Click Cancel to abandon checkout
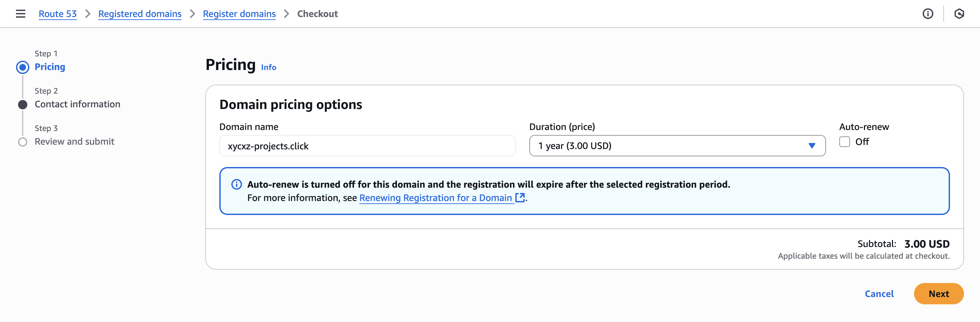The height and width of the screenshot is (322, 980). (879, 293)
